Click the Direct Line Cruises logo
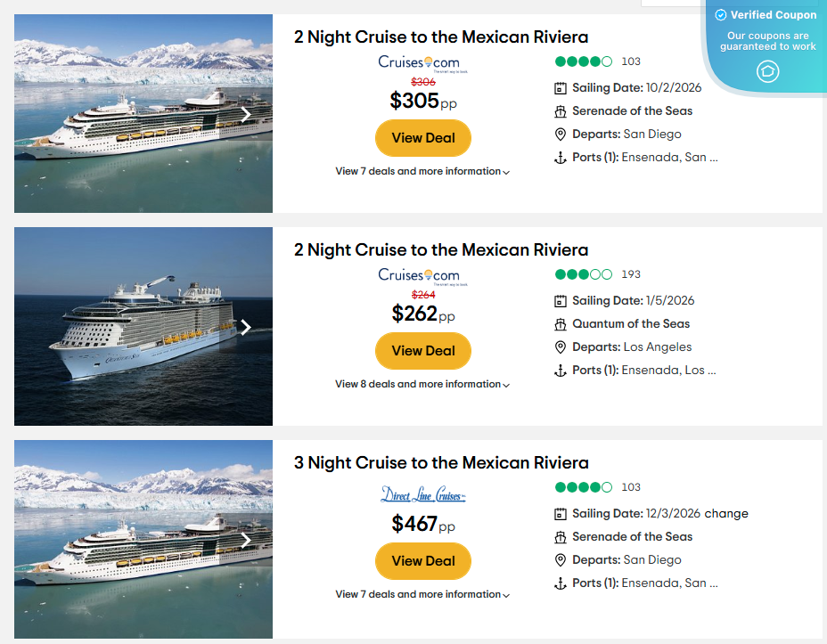 (423, 494)
